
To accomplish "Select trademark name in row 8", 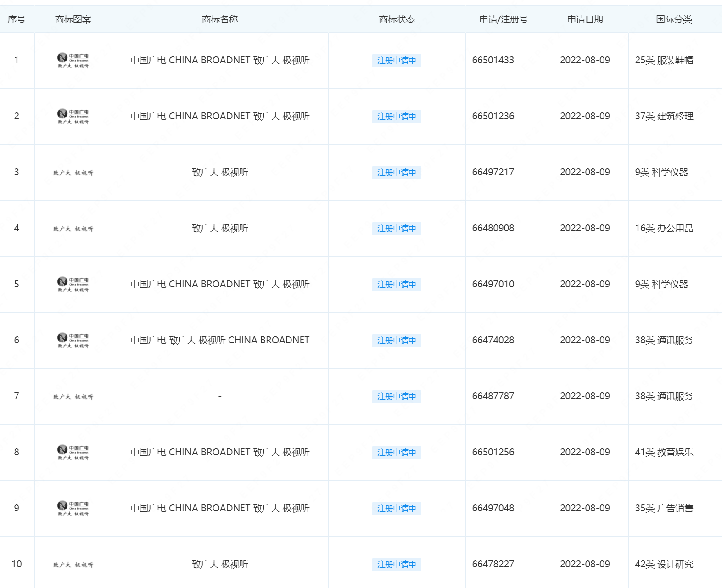I will tap(220, 452).
